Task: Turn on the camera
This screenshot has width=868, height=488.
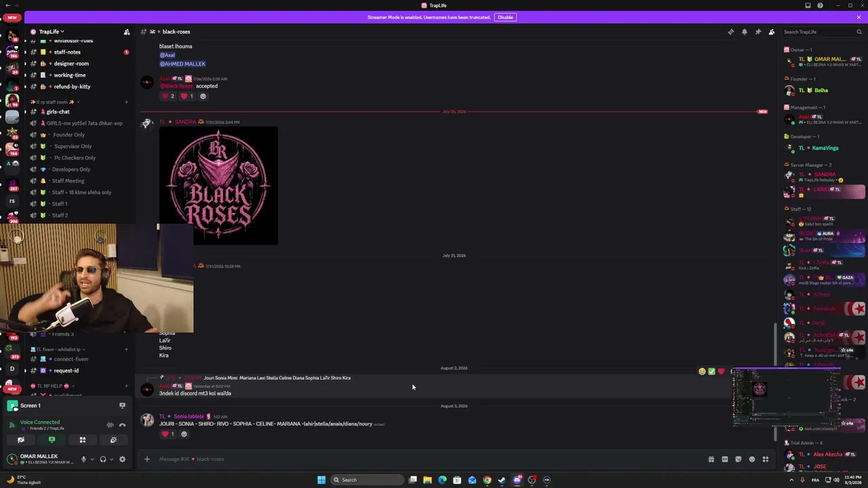Action: pyautogui.click(x=21, y=440)
